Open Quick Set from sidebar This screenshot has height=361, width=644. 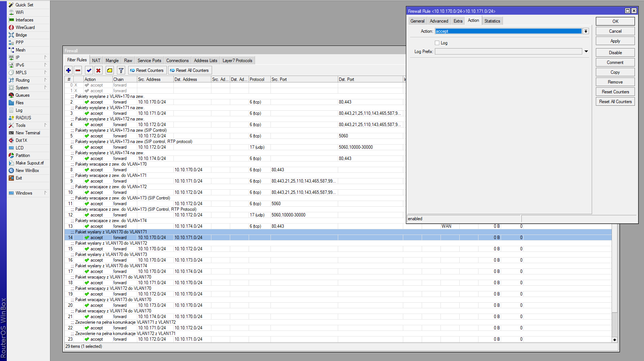pos(24,5)
